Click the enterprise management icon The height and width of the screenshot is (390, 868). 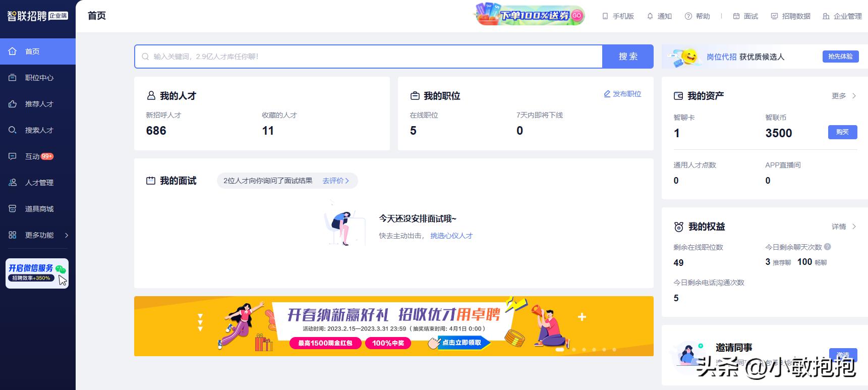pyautogui.click(x=826, y=16)
